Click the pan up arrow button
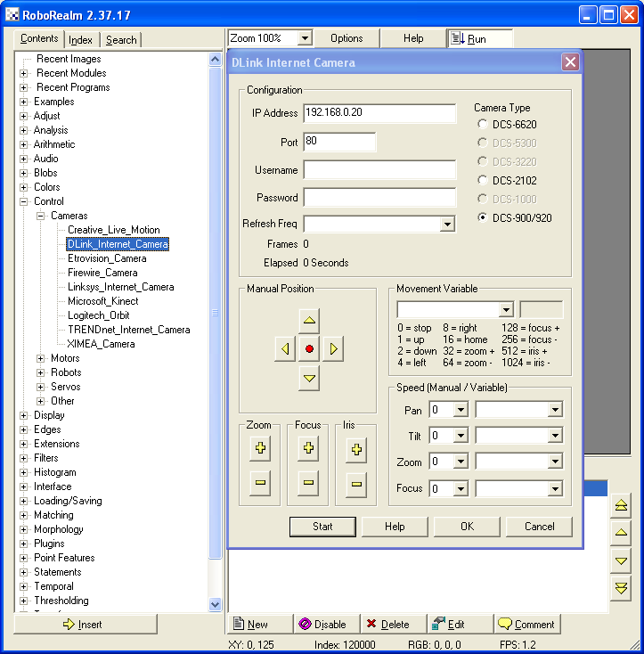Image resolution: width=644 pixels, height=654 pixels. tap(309, 321)
